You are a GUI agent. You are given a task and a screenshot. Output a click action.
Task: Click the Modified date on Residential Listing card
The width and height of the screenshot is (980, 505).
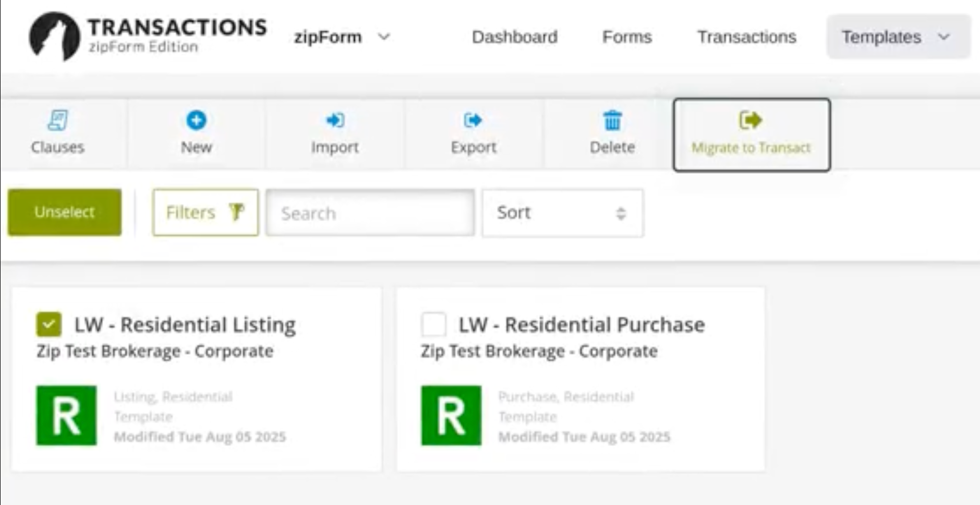click(200, 437)
